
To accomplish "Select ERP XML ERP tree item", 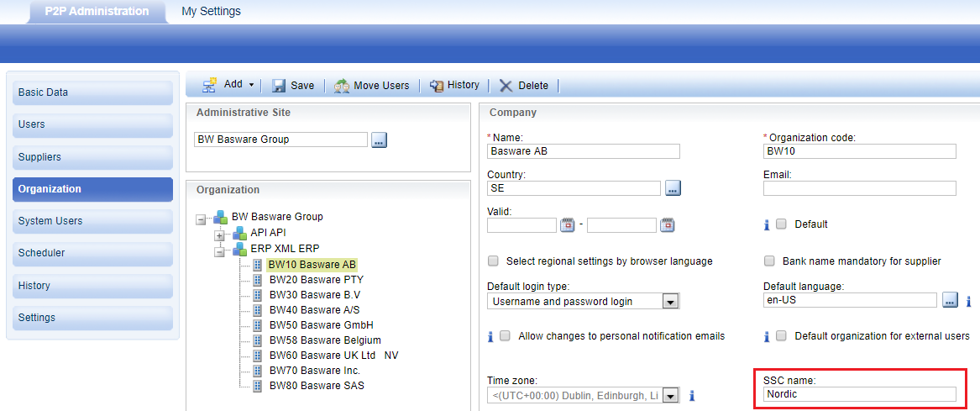I will (x=285, y=248).
